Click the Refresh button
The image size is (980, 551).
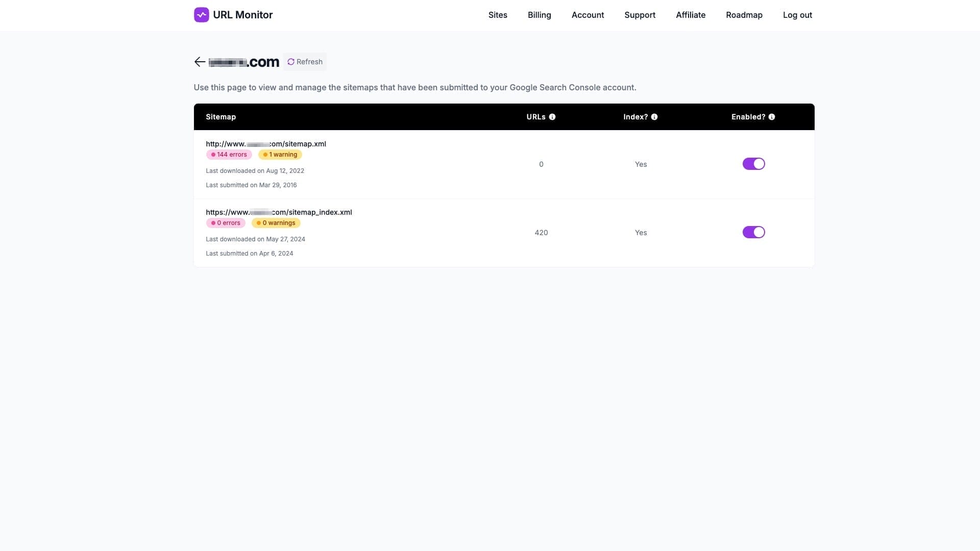point(305,62)
